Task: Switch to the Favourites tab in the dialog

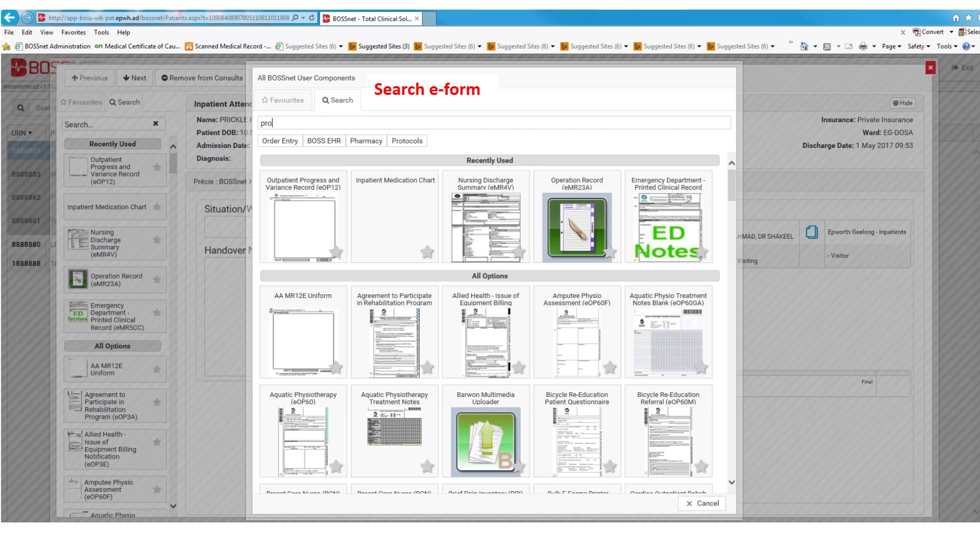Action: 283,100
